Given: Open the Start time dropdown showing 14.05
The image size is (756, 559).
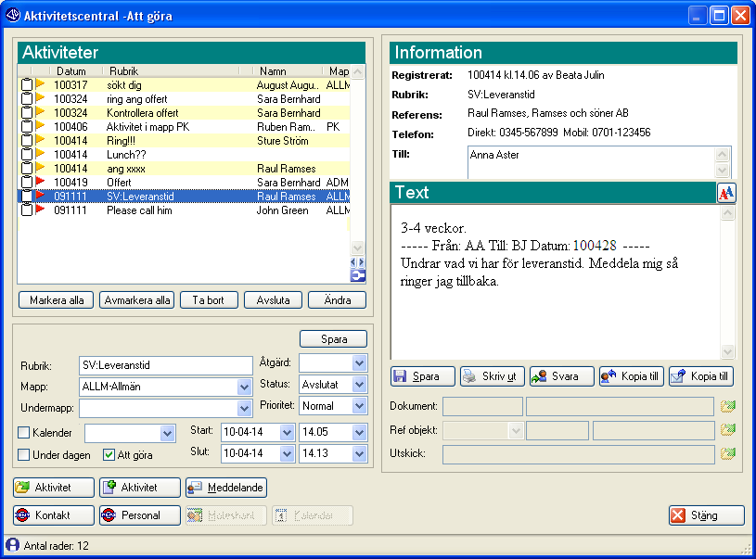Looking at the screenshot, I should [359, 432].
